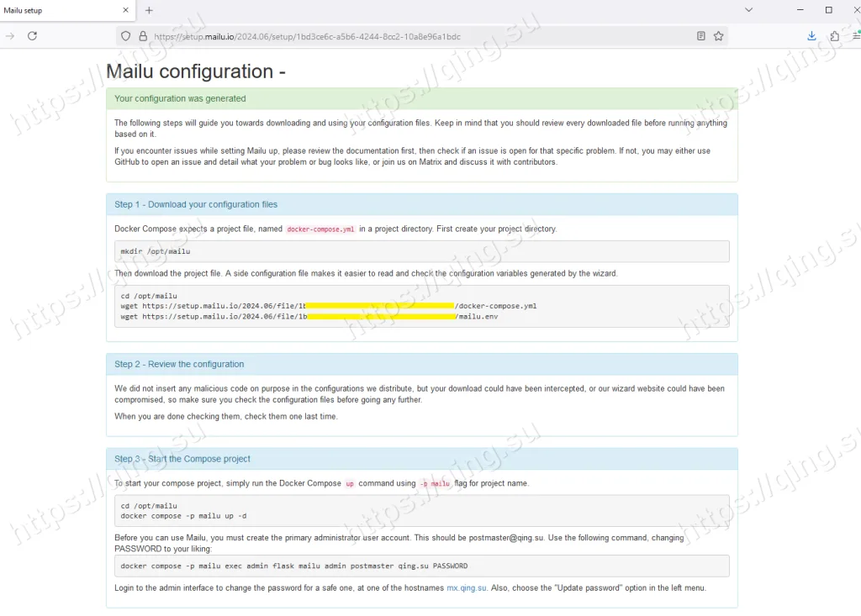The image size is (861, 616).
Task: Click 'cd /opt/mailu' line in Step 1
Action: coord(149,296)
